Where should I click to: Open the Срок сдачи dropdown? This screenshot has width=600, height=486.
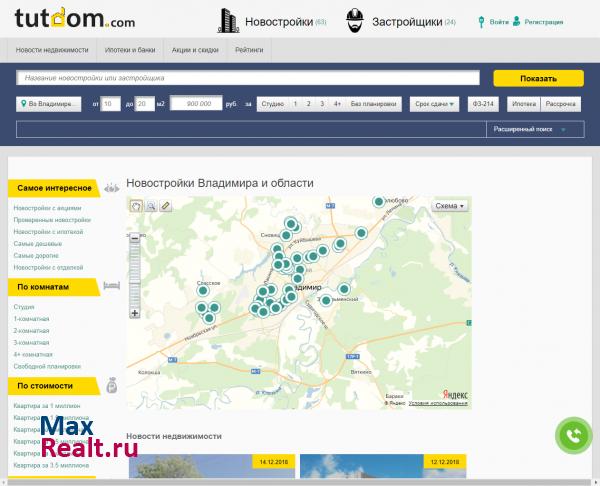(434, 104)
